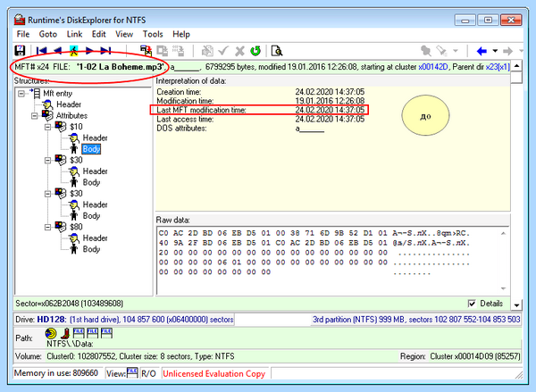Select the Header item under $10
536x392 pixels.
(x=95, y=138)
